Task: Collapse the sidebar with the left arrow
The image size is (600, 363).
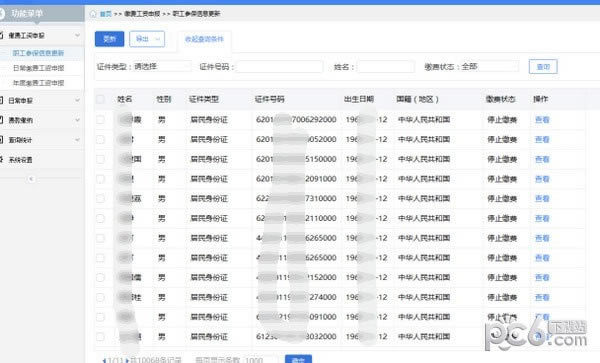Action: (31, 179)
